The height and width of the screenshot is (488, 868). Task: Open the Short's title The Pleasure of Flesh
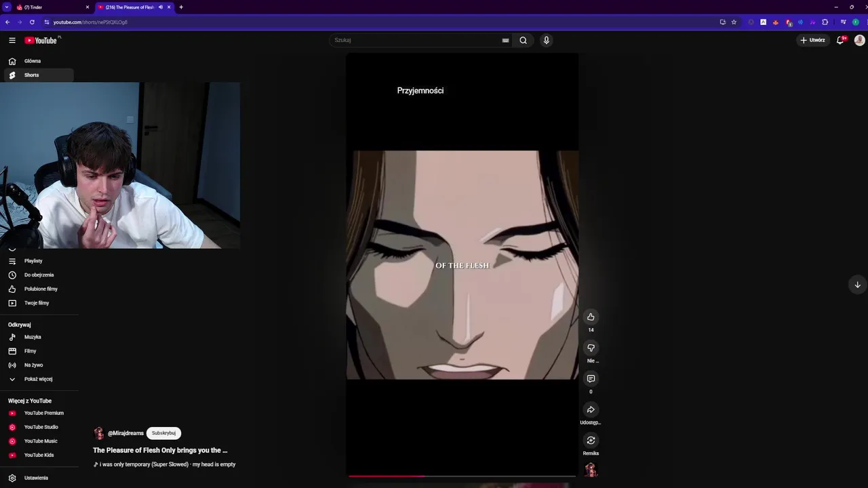(x=160, y=450)
